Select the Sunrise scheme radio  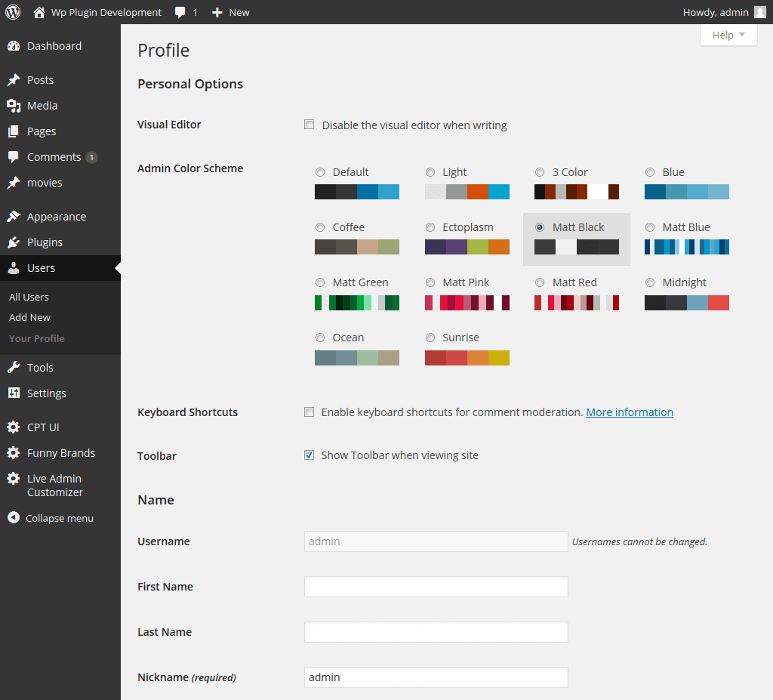[x=430, y=338]
